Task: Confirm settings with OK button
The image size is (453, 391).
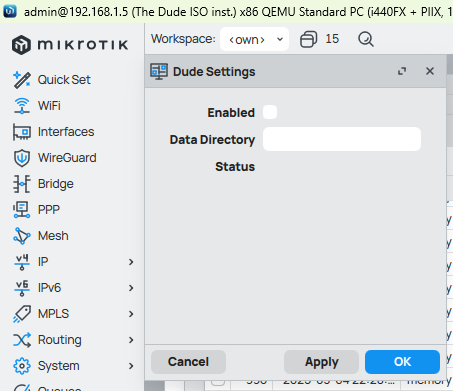Action: [x=402, y=362]
